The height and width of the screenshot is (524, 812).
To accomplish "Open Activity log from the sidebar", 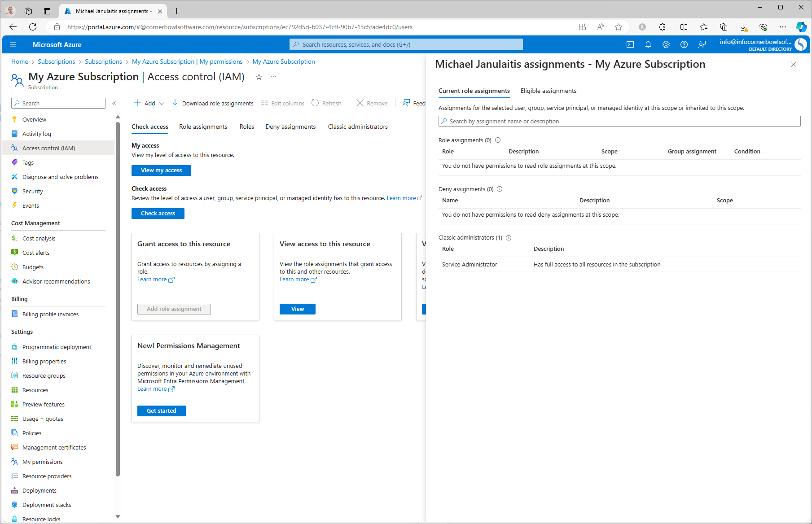I will [x=36, y=134].
